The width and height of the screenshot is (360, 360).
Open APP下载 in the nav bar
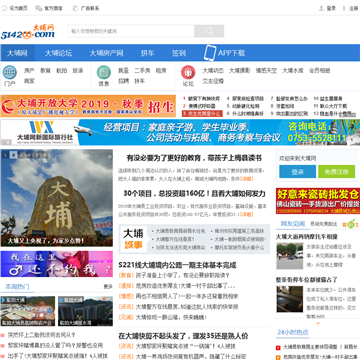click(x=232, y=53)
